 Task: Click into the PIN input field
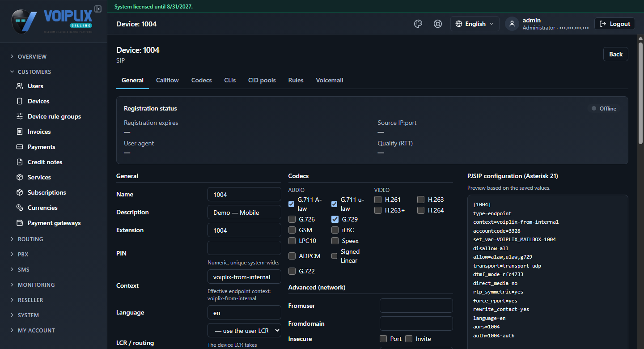click(244, 248)
